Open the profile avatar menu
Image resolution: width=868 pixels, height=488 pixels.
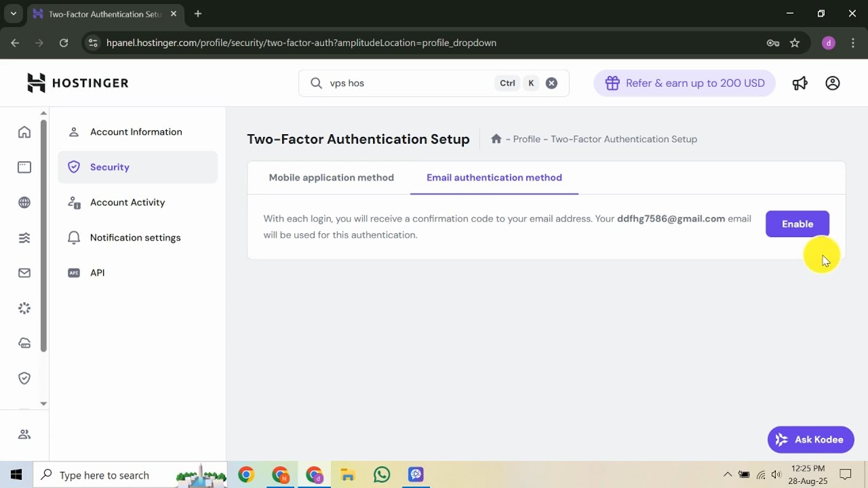(833, 83)
